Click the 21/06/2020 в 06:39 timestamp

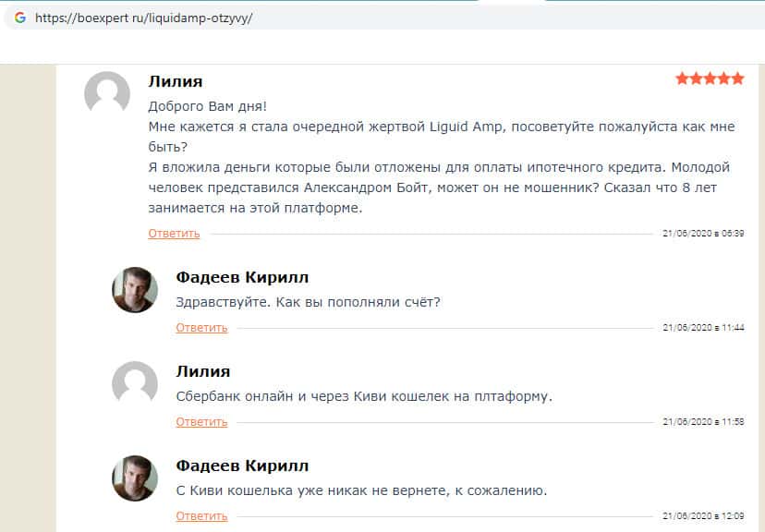point(703,234)
